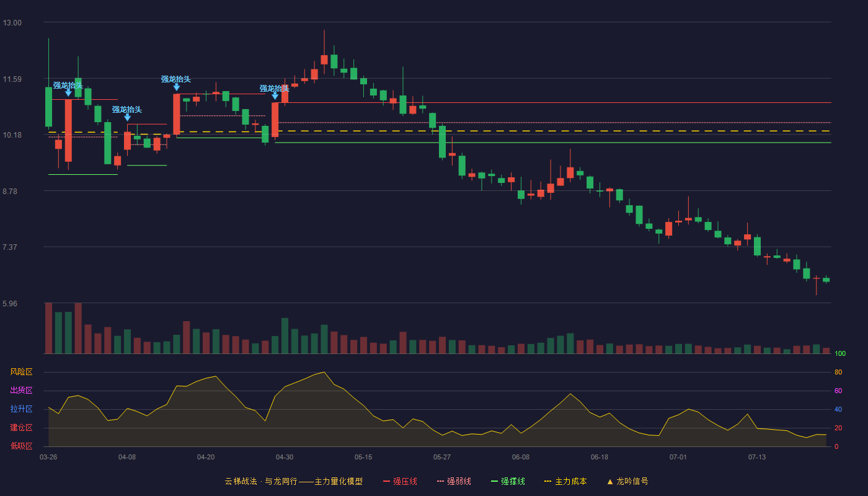The width and height of the screenshot is (868, 496).
Task: Click the yellow triangle 龙吟信号 legend icon
Action: click(609, 481)
